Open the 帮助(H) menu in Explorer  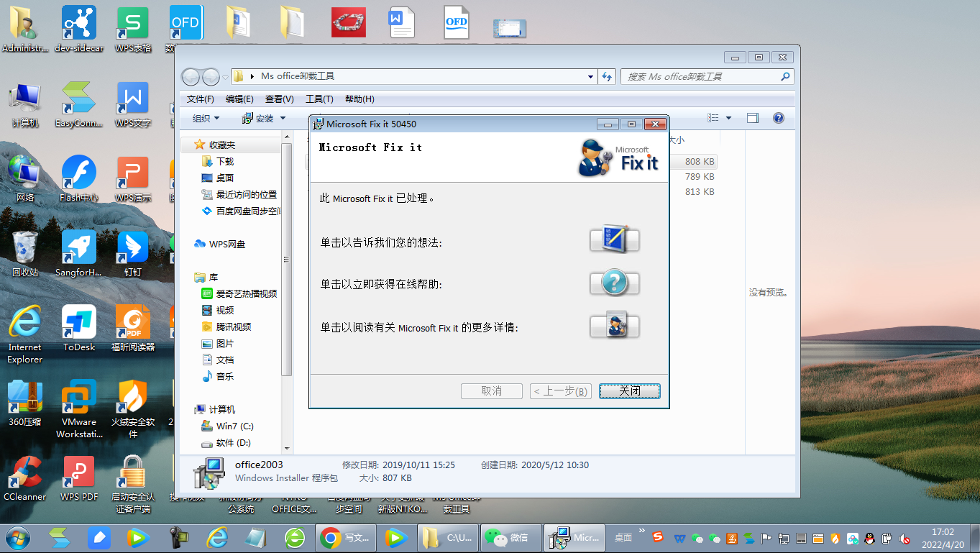(360, 99)
